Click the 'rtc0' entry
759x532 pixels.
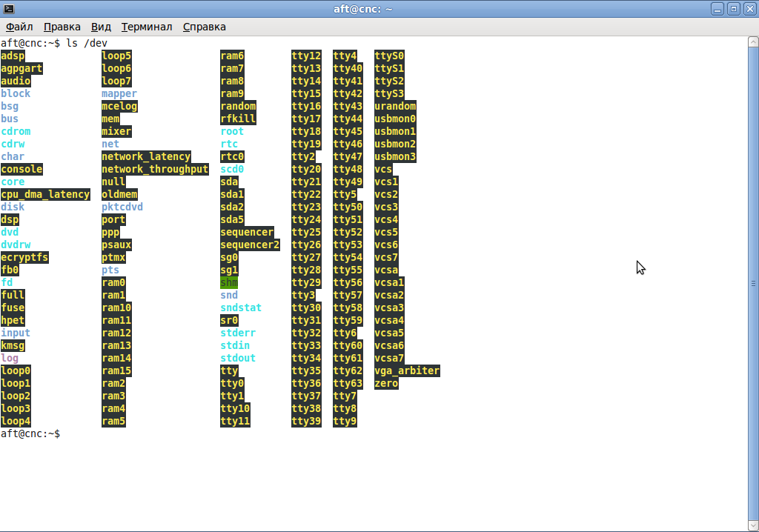pyautogui.click(x=232, y=156)
